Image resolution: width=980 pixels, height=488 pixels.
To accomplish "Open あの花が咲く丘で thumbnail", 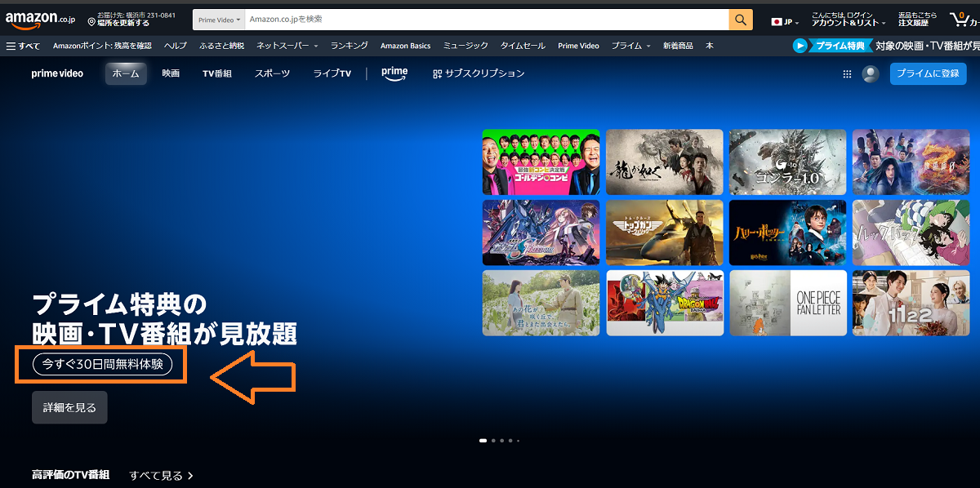I will coord(541,303).
